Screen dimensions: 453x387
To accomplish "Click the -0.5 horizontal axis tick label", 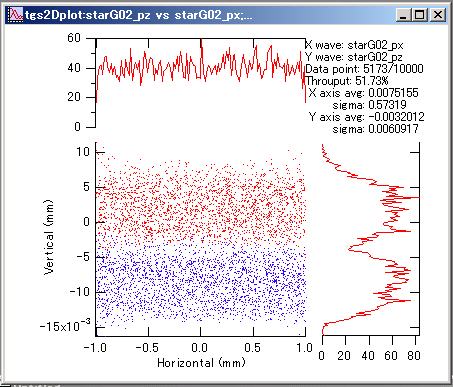I will point(147,348).
